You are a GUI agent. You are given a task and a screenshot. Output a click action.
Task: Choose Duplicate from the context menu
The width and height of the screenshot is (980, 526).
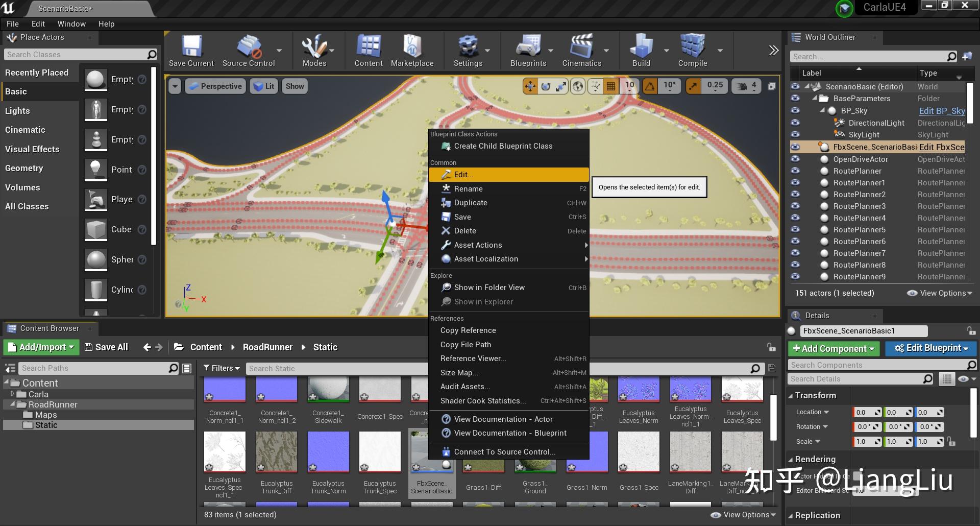point(470,203)
